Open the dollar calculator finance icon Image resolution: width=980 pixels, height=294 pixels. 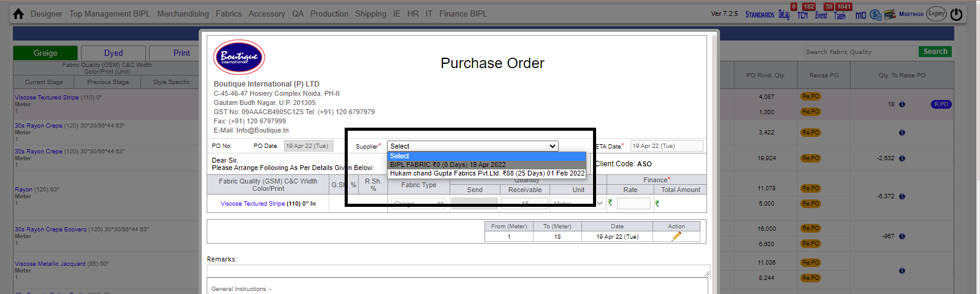[x=875, y=15]
